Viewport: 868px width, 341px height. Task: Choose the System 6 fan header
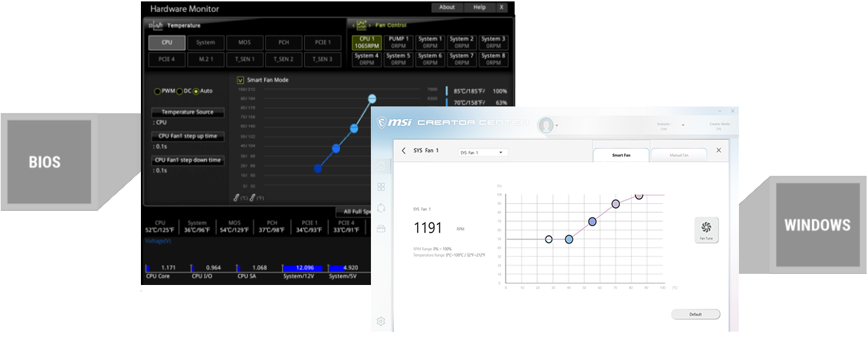click(430, 59)
